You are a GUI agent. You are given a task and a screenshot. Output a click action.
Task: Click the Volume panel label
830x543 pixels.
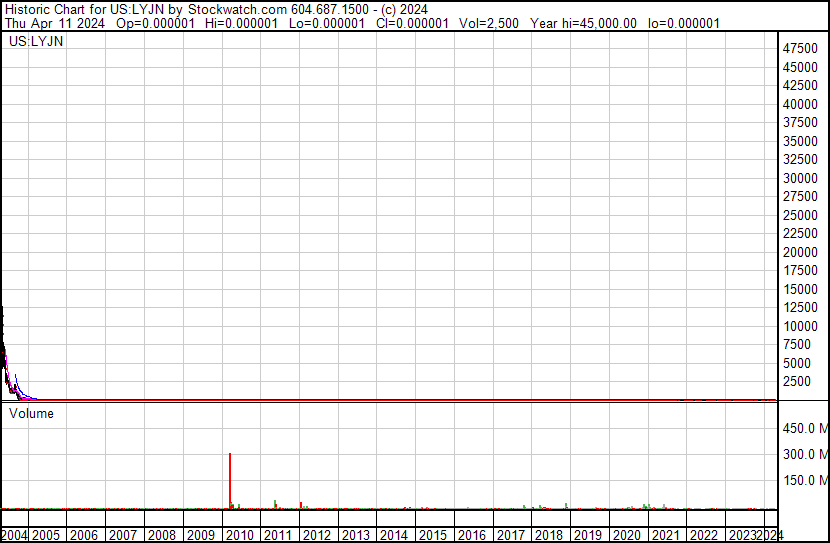pyautogui.click(x=31, y=413)
